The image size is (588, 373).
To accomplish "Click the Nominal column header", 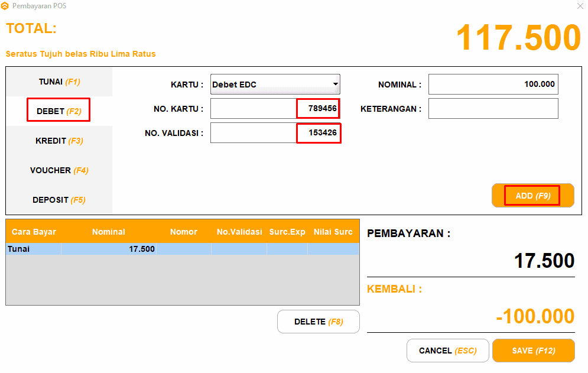I will pos(108,232).
